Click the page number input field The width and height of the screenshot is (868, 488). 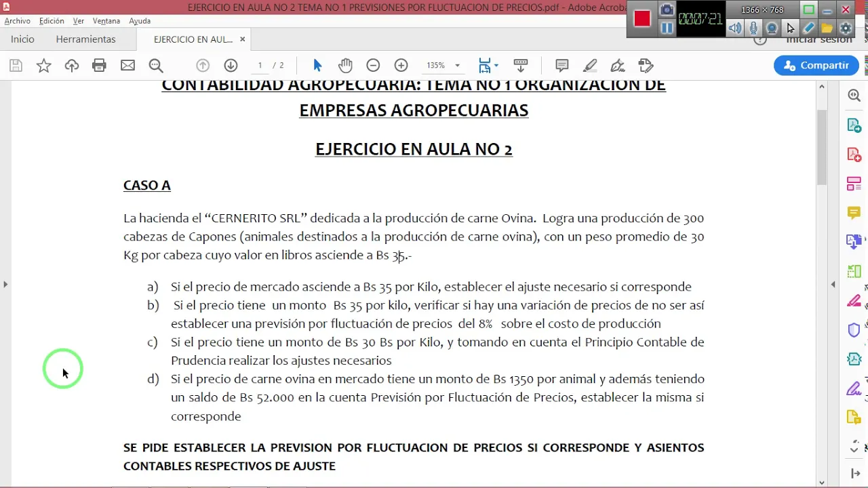(x=260, y=66)
